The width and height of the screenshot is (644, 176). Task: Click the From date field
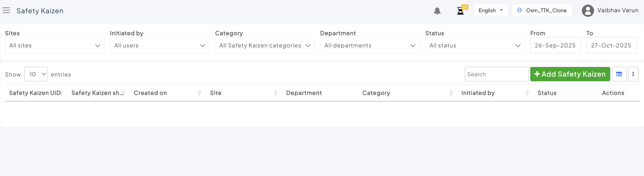[x=555, y=45]
